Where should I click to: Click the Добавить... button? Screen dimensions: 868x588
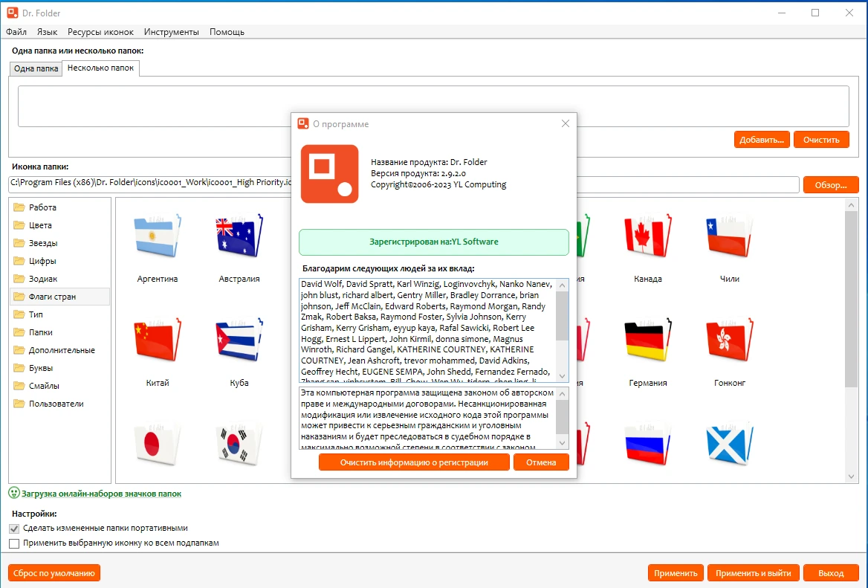pyautogui.click(x=762, y=140)
